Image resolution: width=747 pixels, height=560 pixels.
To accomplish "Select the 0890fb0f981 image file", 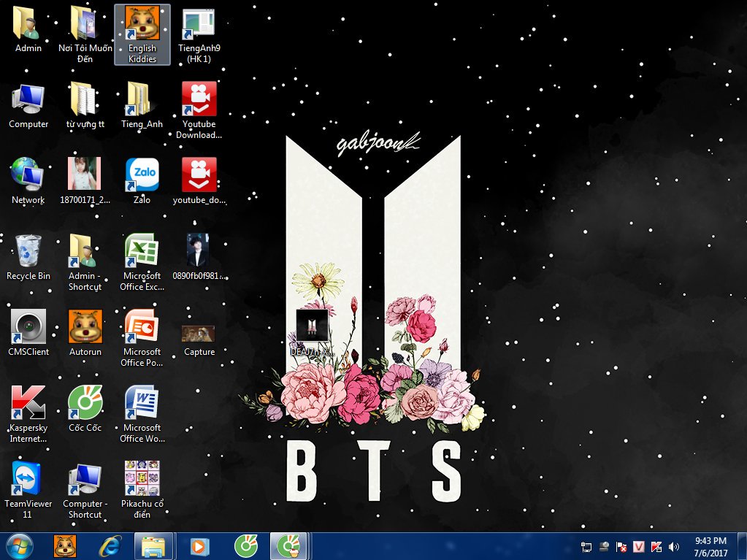I will click(x=199, y=257).
